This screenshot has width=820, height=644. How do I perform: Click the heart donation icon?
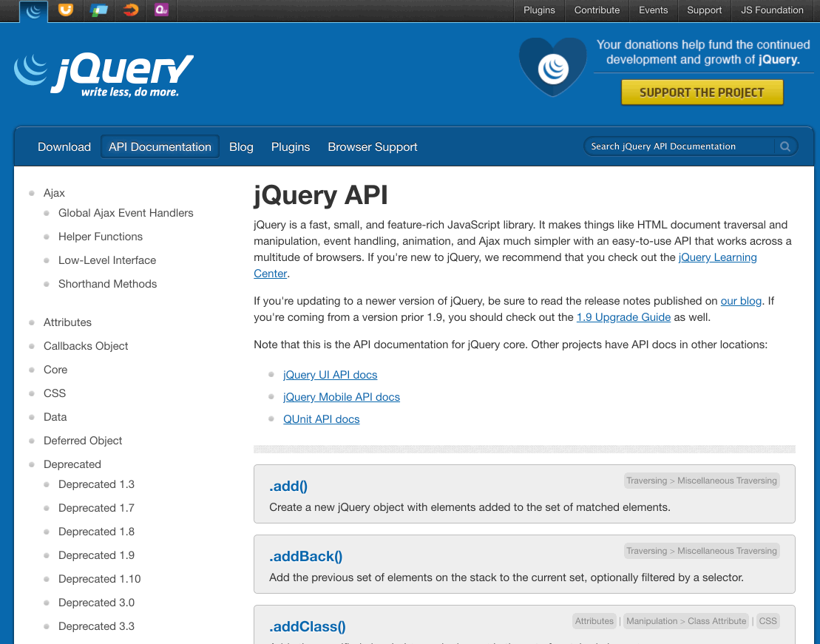coord(553,67)
